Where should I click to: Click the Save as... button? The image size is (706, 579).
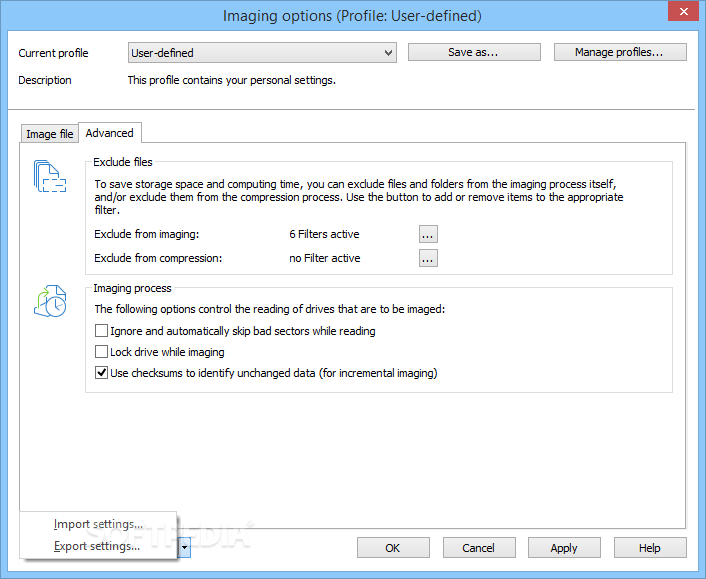tap(474, 52)
